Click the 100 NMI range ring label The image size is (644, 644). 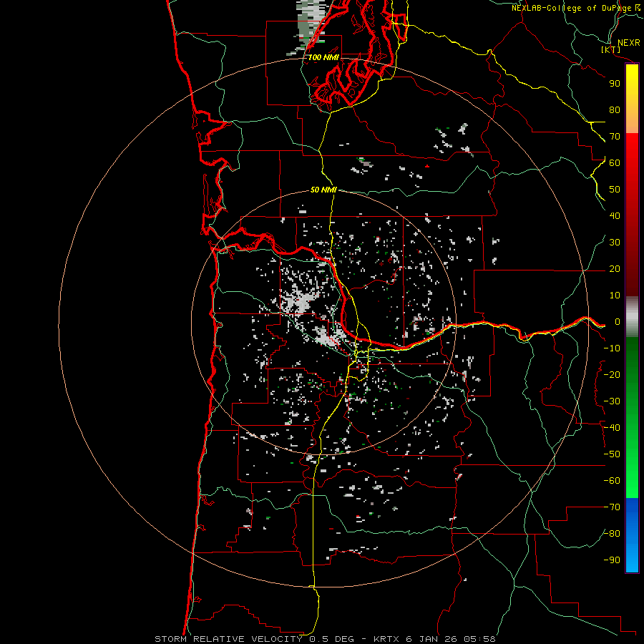(x=323, y=57)
